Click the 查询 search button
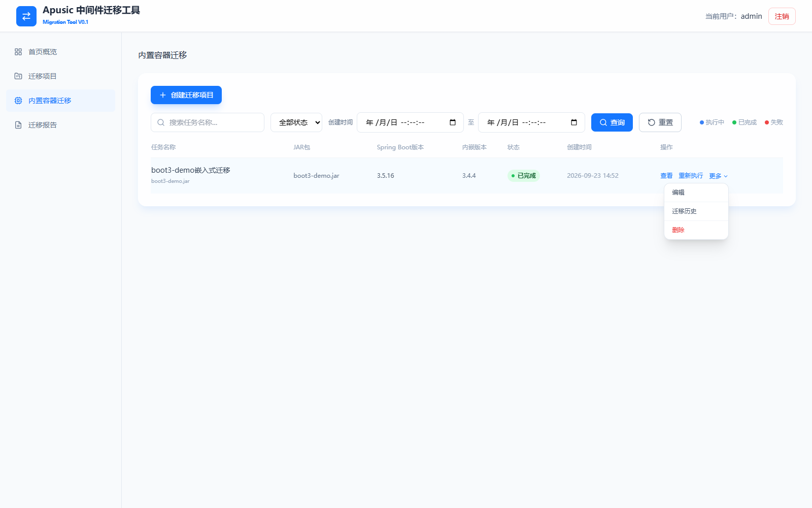812x508 pixels. (x=612, y=122)
